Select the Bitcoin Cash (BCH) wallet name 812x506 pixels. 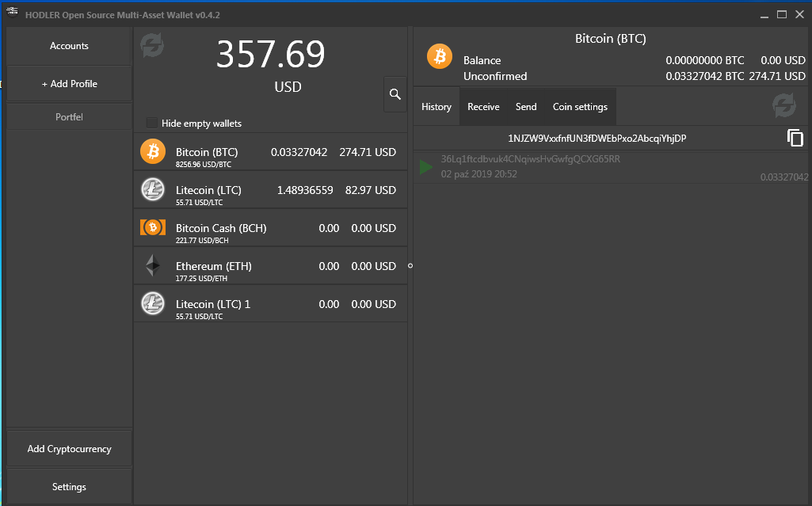pos(221,228)
